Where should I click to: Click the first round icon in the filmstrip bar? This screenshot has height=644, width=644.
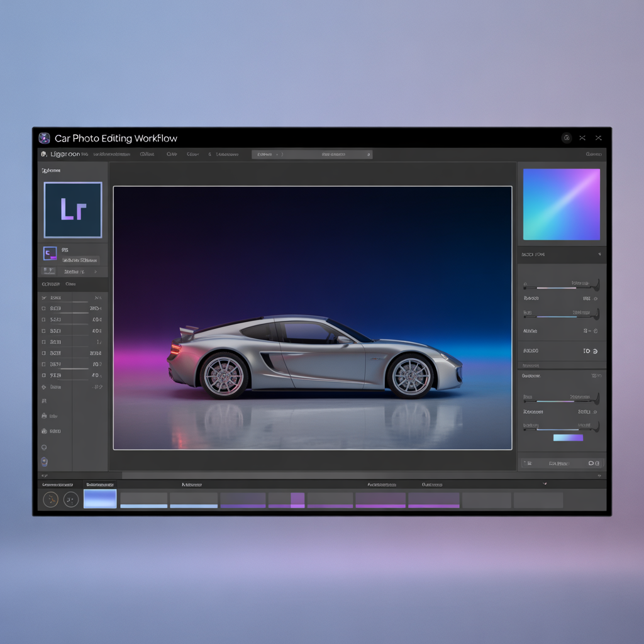point(51,499)
